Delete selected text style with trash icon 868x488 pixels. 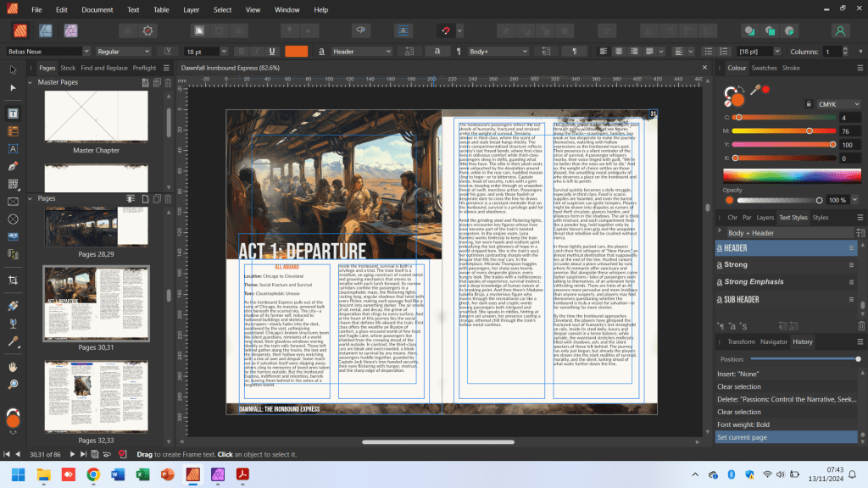(x=861, y=326)
